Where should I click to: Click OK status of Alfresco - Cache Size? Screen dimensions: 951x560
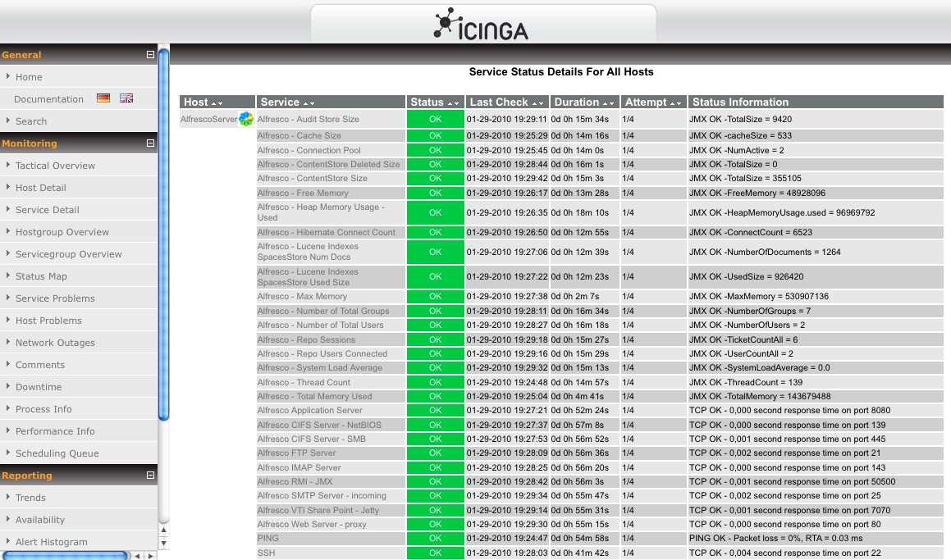pos(436,136)
